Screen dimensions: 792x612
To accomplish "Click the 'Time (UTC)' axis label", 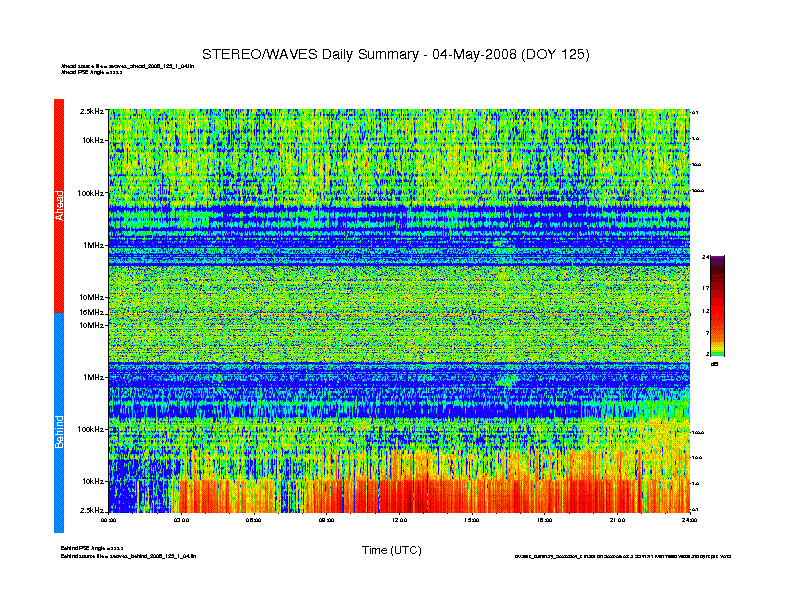I will click(391, 550).
